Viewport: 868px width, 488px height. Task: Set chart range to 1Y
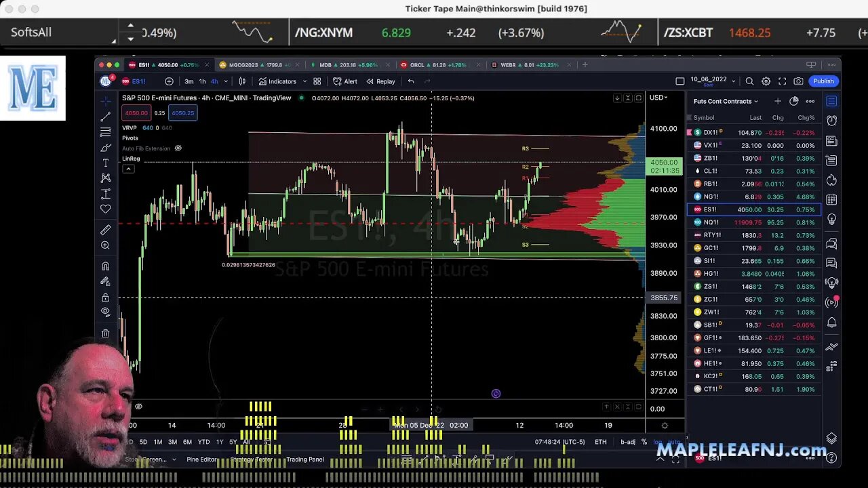click(219, 442)
